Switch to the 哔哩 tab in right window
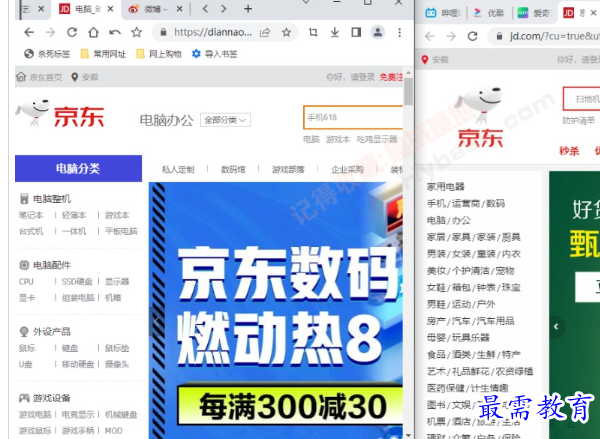 click(442, 13)
